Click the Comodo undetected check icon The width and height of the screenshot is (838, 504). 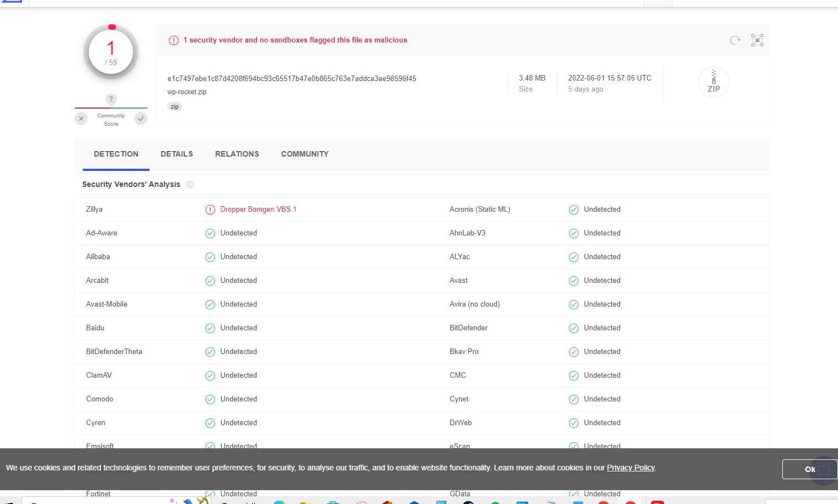coord(210,399)
